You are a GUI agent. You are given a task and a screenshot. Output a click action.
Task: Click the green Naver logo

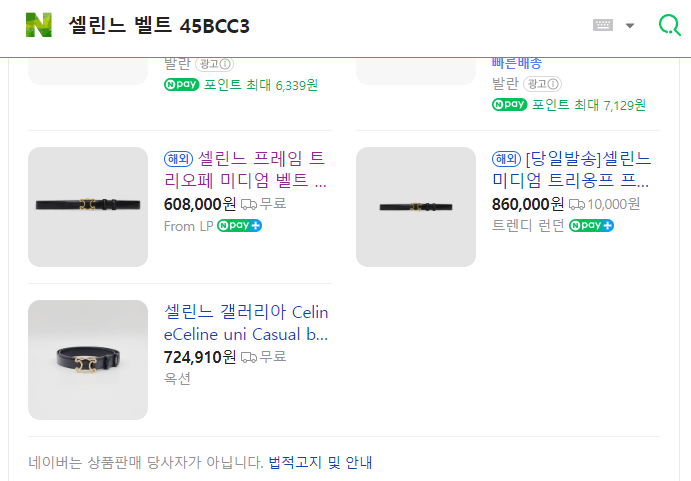click(38, 25)
